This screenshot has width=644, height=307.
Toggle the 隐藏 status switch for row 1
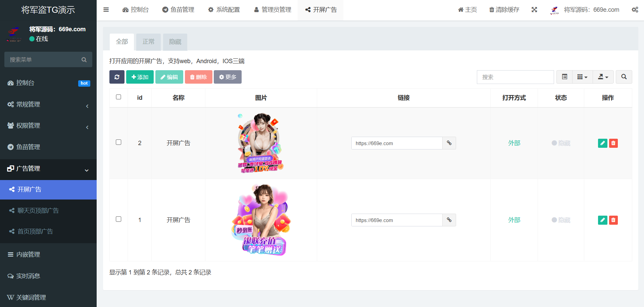tap(561, 220)
